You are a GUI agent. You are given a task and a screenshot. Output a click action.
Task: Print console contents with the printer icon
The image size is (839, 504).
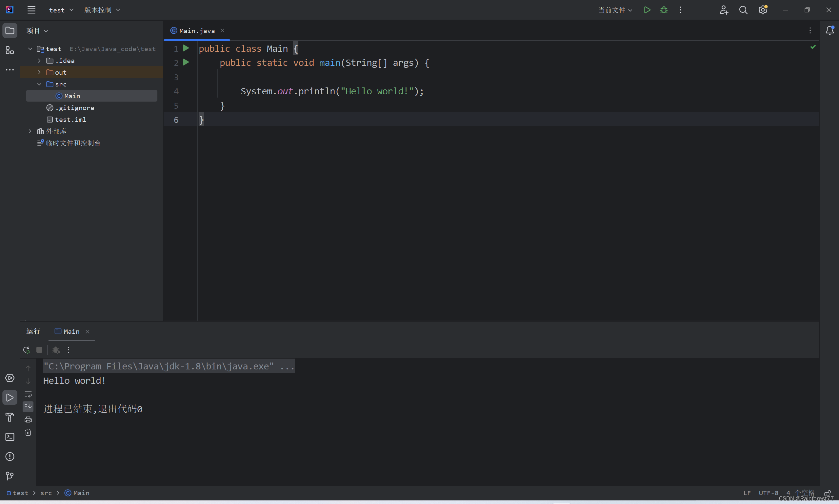[28, 420]
